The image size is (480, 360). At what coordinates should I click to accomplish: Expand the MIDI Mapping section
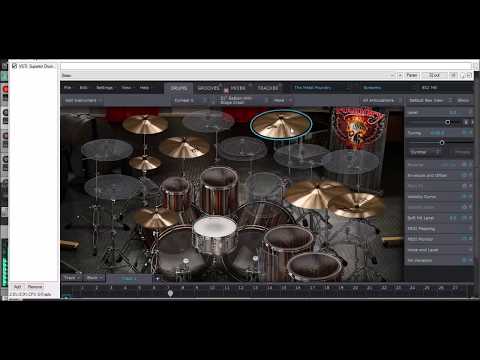439,229
